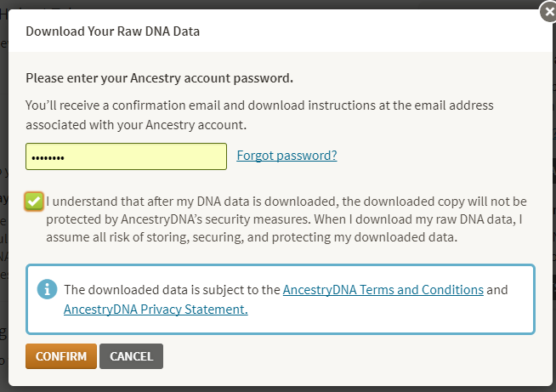Click 'assume all risk of storing' line
556x392 pixels.
(252, 237)
